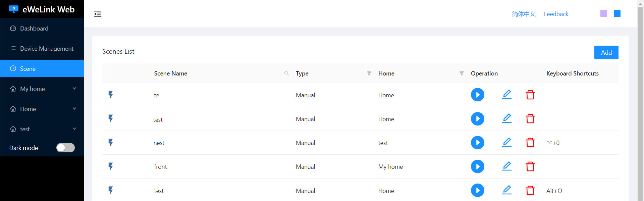Viewport: 644px width, 201px height.
Task: Delete the 'te' scene
Action: click(530, 95)
